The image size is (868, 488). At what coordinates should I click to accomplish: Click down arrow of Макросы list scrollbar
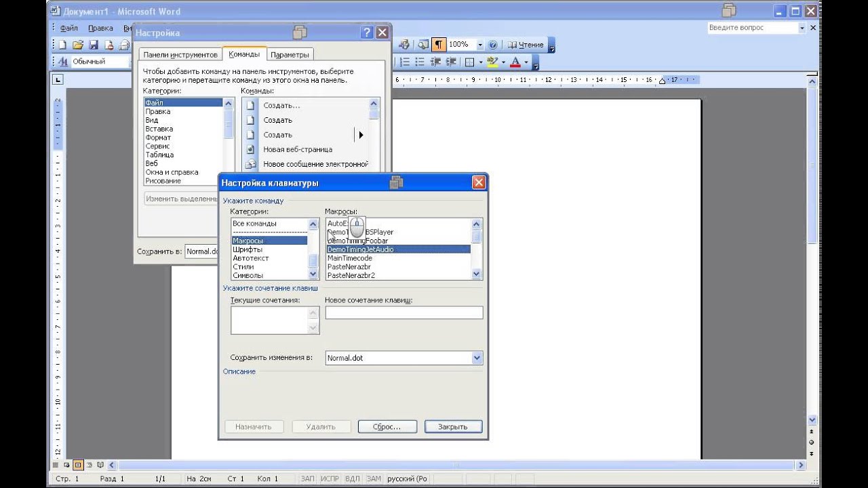[x=477, y=274]
